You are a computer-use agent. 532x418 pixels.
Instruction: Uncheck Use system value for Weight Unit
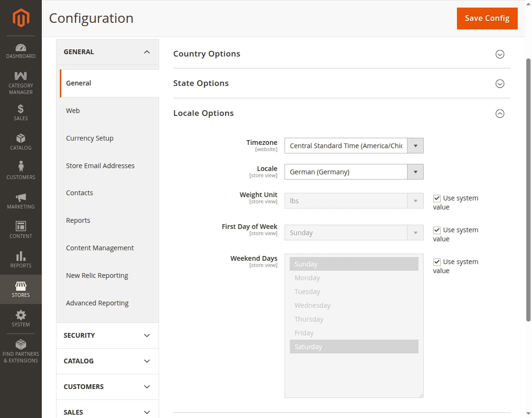437,198
